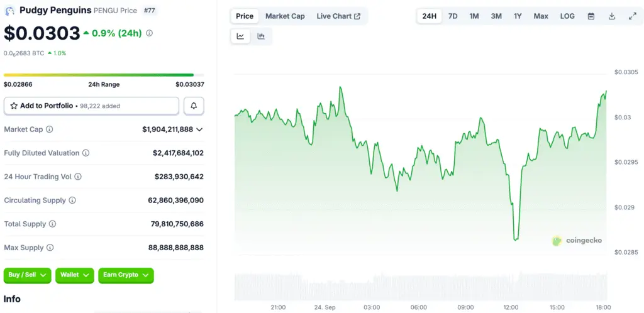
Task: Click the $0.03037 24h high value
Action: 190,84
